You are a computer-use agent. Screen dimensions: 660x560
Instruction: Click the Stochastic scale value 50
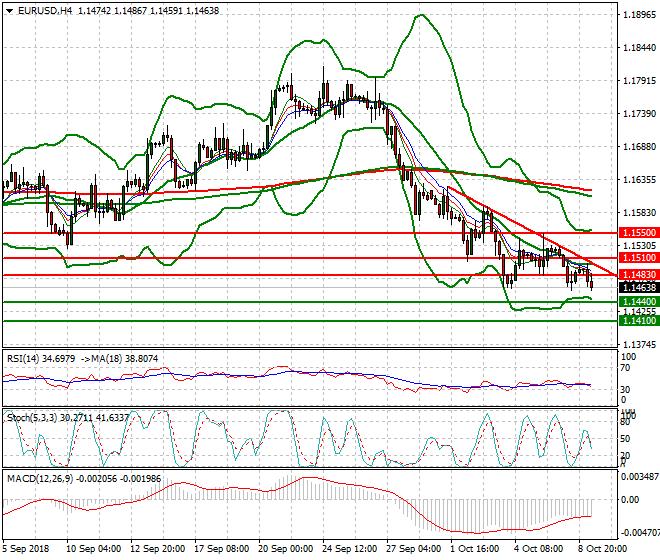[625, 439]
